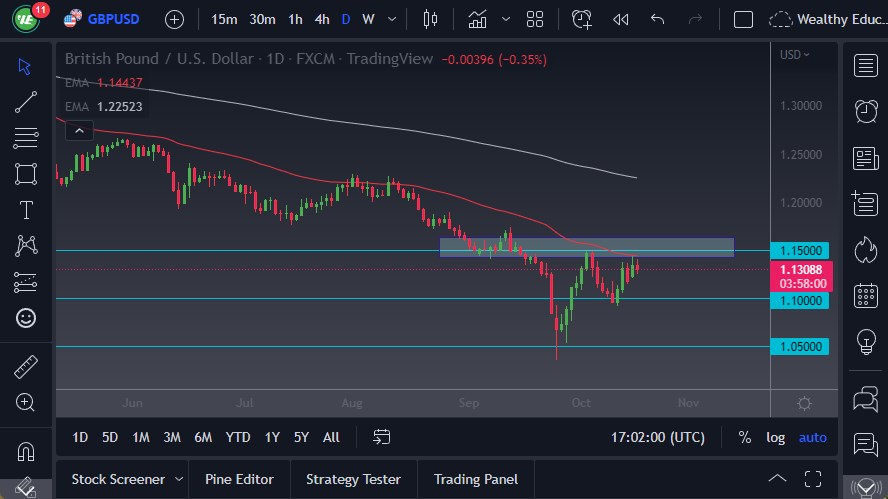
Task: Click the GBPUSD symbol search field
Action: click(x=113, y=19)
